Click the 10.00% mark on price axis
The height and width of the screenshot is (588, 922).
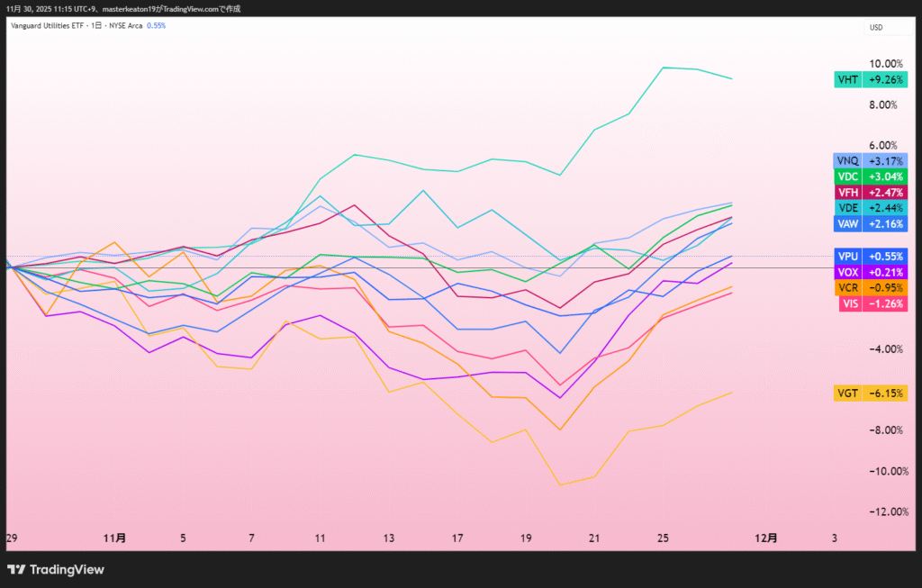pos(885,64)
